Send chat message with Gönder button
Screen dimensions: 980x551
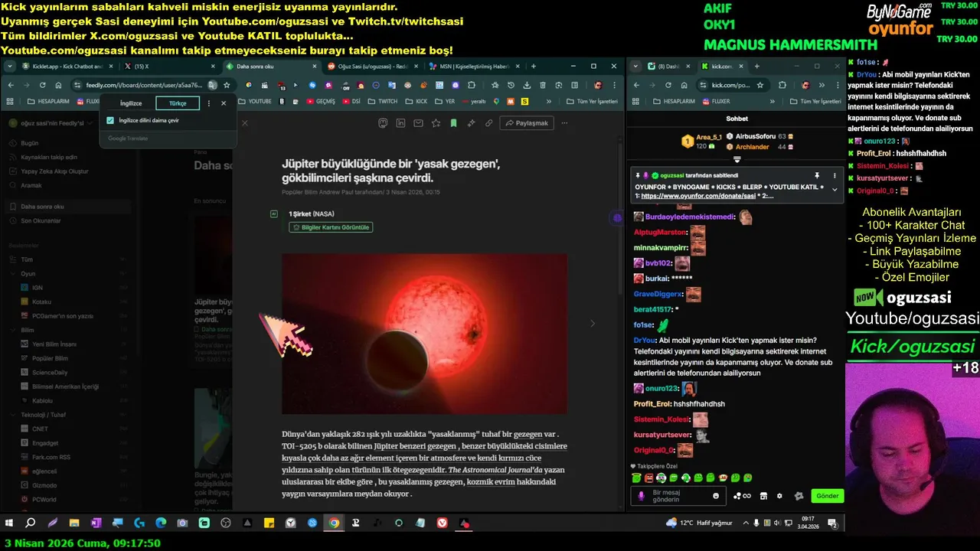pyautogui.click(x=828, y=496)
